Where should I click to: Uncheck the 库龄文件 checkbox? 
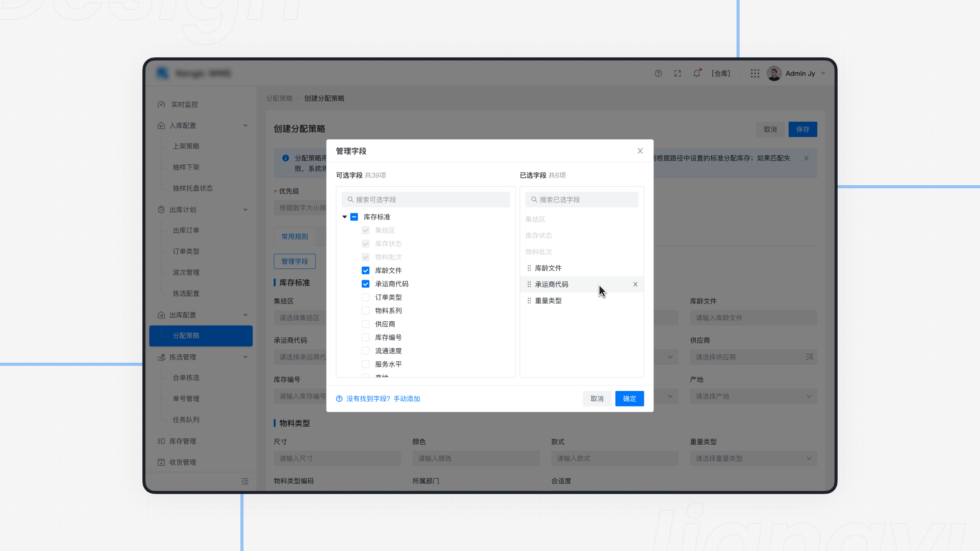pos(366,270)
